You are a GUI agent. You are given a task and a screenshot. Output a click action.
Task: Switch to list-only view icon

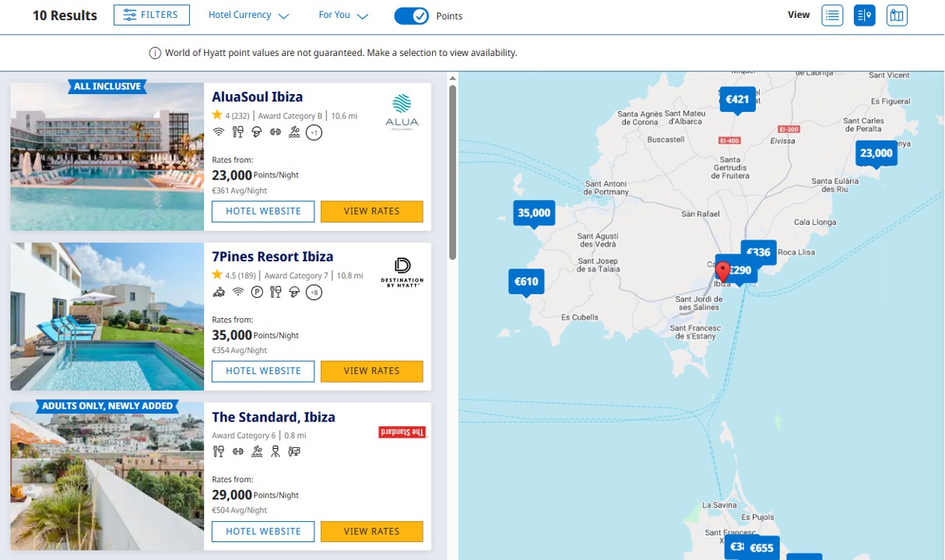[x=832, y=16]
